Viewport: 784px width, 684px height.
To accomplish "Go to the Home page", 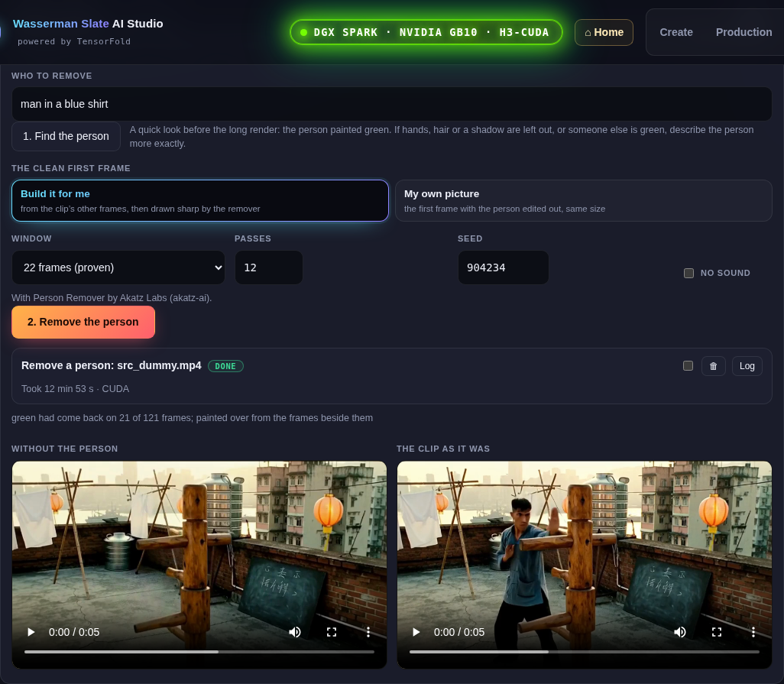I will point(604,33).
